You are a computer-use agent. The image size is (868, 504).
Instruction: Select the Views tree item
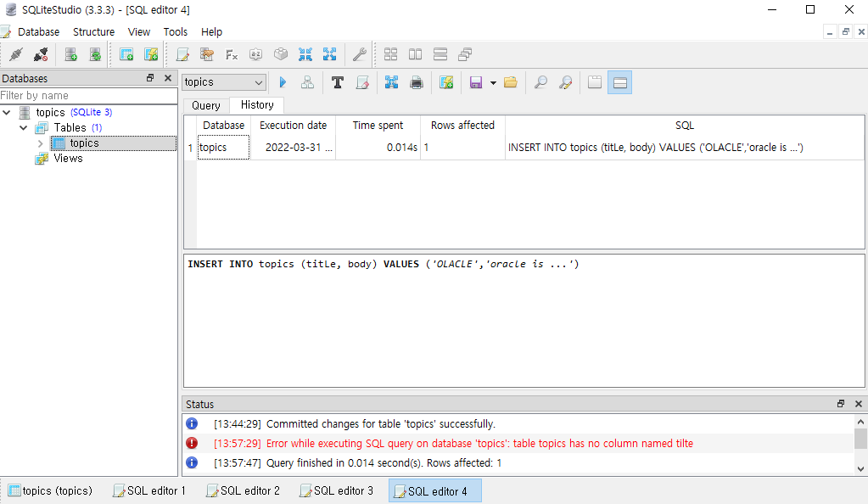pos(68,159)
